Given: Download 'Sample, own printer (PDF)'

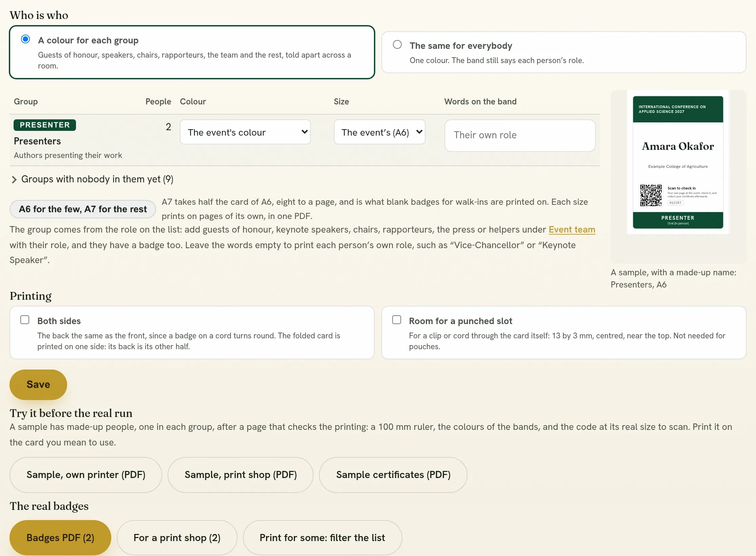Looking at the screenshot, I should [x=86, y=475].
